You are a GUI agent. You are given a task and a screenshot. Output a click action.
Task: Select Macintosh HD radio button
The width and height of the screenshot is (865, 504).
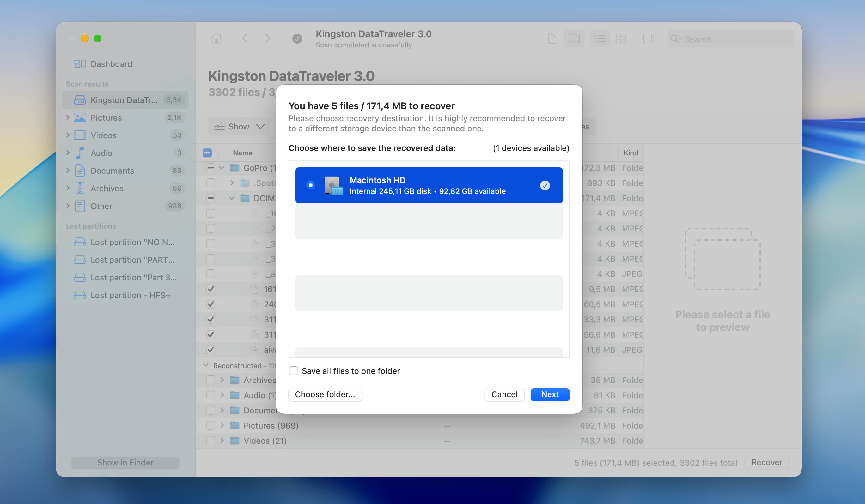tap(310, 185)
